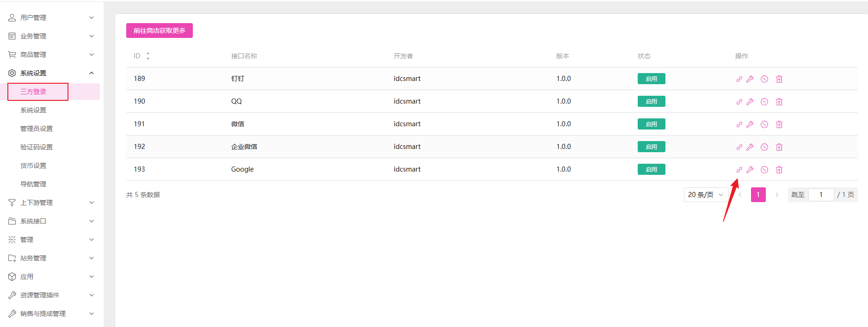Click the link icon in the Google row
Viewport: 868px width, 327px height.
pyautogui.click(x=739, y=170)
